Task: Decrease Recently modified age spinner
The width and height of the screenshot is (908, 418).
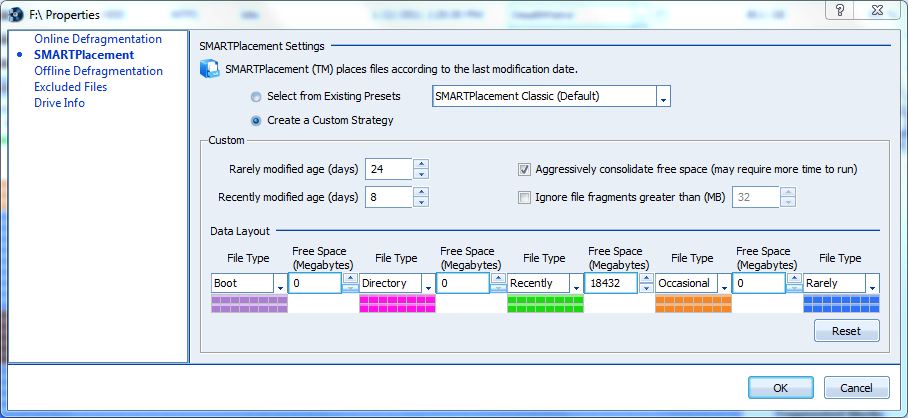Action: (x=422, y=202)
